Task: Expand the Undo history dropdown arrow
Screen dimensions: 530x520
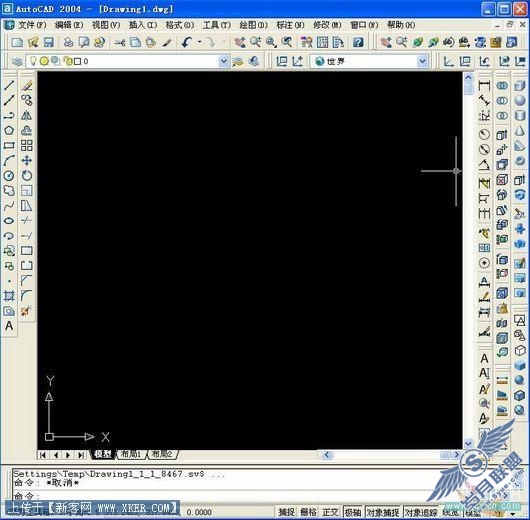Action: pyautogui.click(x=199, y=42)
